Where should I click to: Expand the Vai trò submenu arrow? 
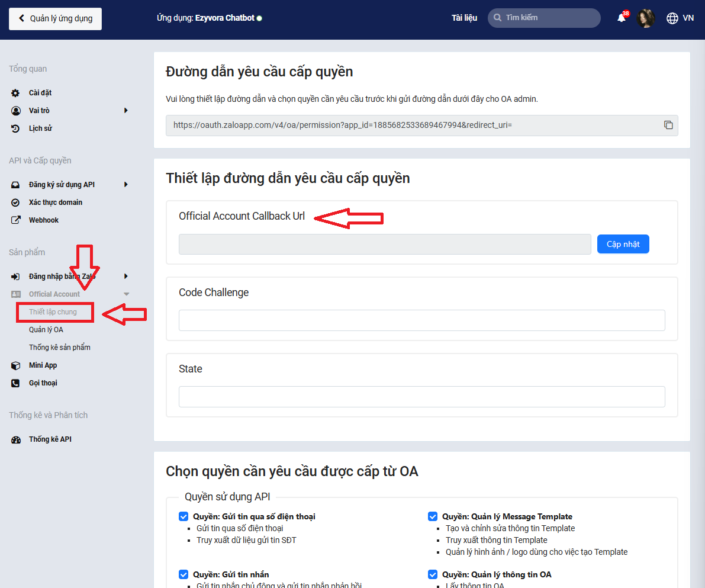126,111
